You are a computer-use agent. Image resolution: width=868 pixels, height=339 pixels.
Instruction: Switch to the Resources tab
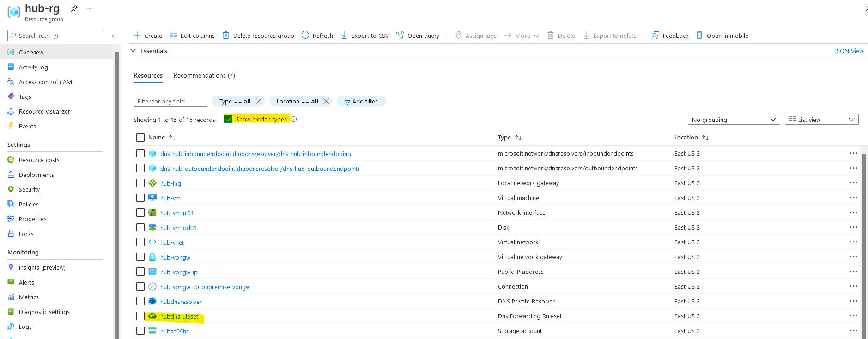pyautogui.click(x=148, y=75)
